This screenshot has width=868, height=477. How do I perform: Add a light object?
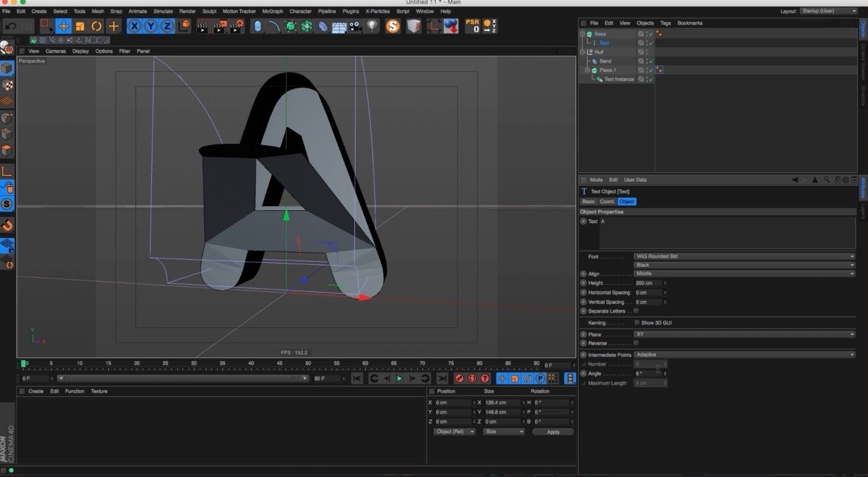point(372,26)
